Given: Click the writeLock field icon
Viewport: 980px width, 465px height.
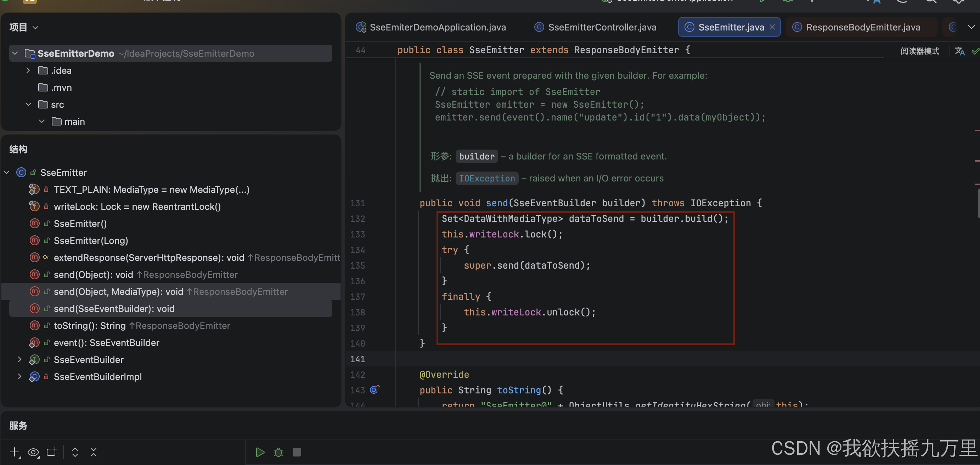Looking at the screenshot, I should (x=34, y=206).
